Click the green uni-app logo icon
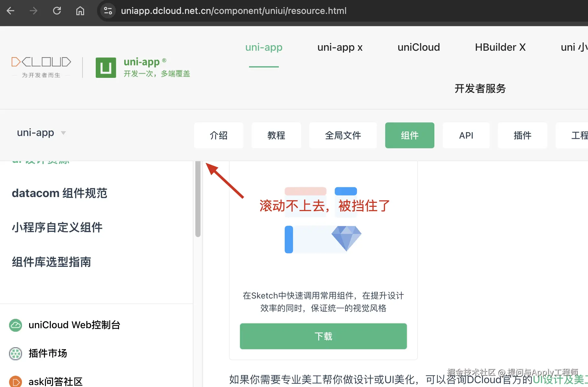Screen dimensions: 588x387 tap(105, 68)
